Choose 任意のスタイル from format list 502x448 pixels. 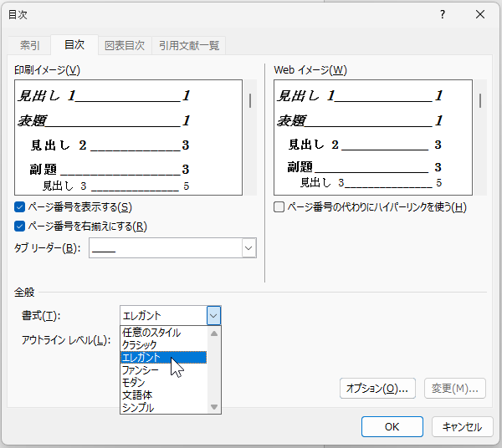click(x=164, y=333)
